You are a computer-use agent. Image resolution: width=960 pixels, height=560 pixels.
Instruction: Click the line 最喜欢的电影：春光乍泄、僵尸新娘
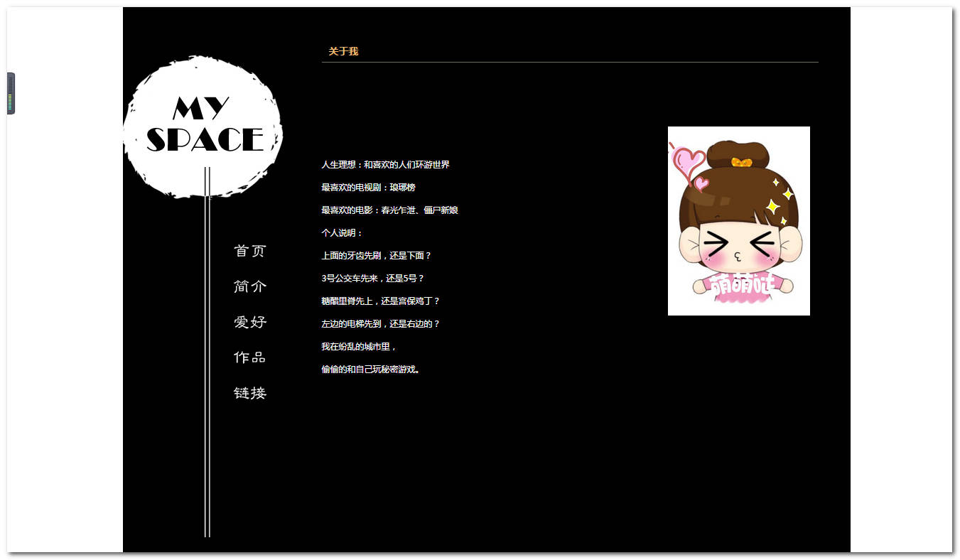point(389,210)
